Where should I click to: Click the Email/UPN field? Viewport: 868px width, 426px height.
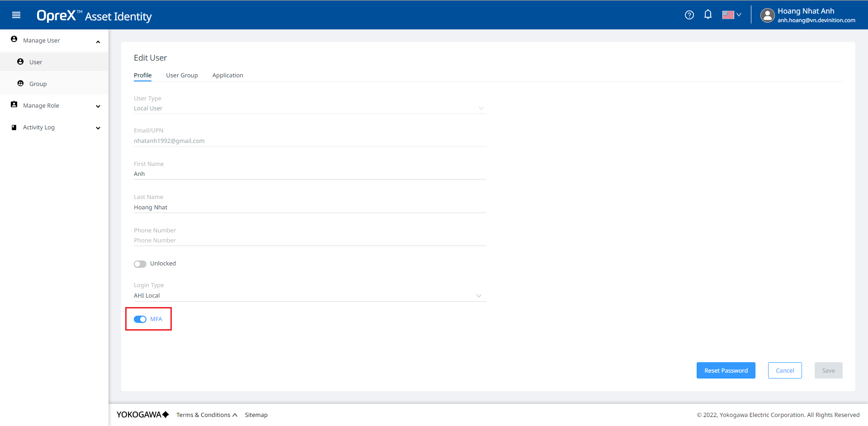pos(310,141)
